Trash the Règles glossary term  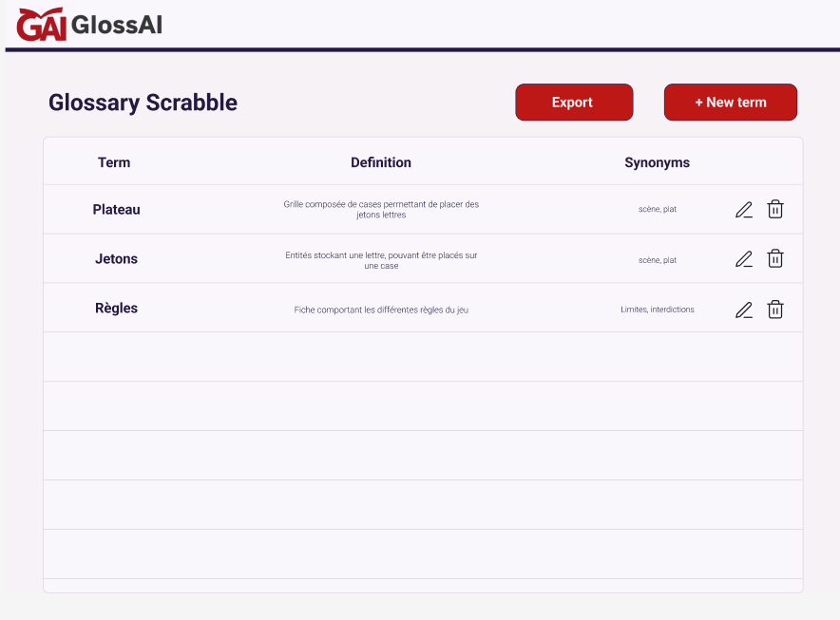pyautogui.click(x=775, y=309)
